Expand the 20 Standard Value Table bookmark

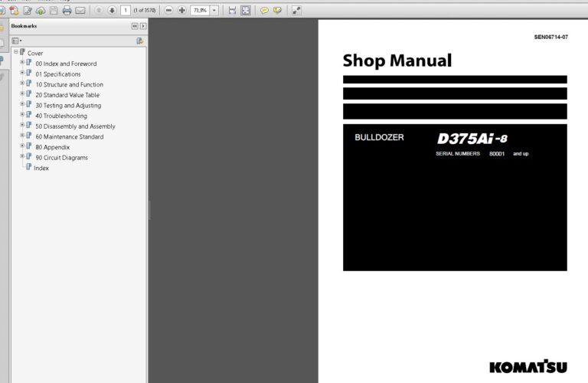(x=22, y=93)
